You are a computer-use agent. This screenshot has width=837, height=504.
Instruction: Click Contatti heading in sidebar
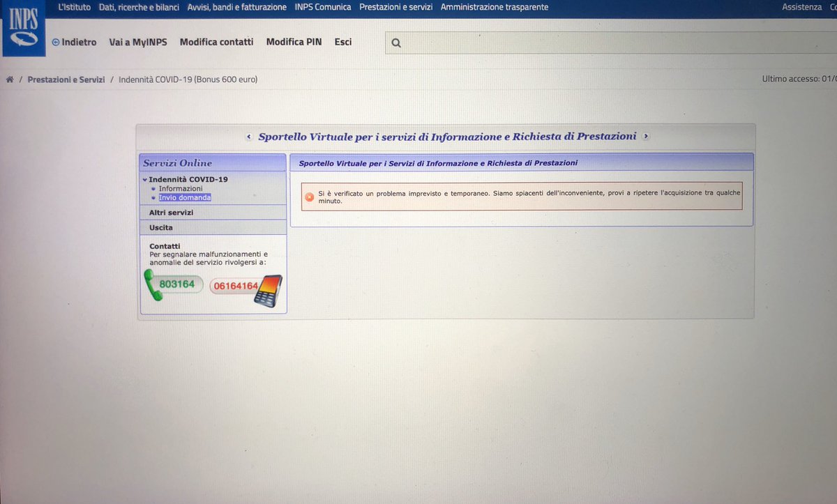click(x=165, y=246)
